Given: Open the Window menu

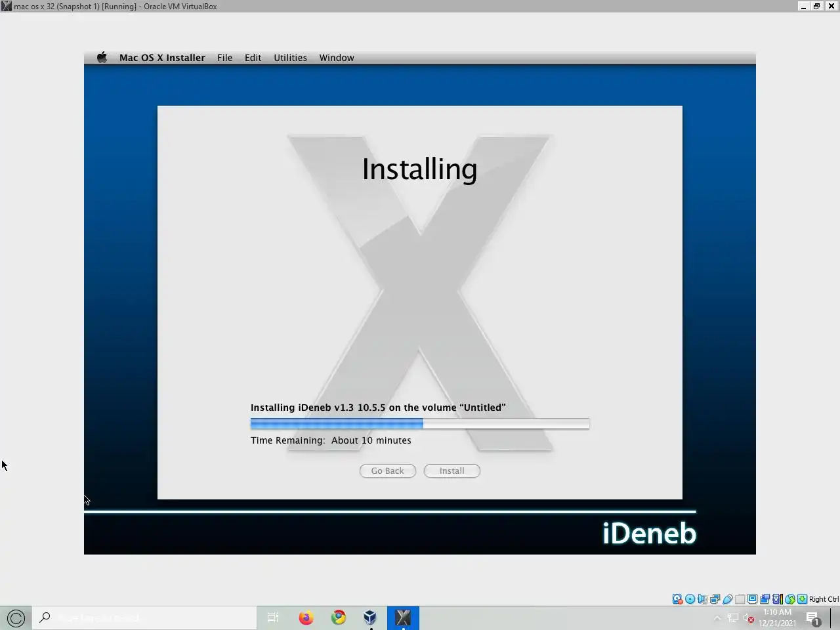Looking at the screenshot, I should (337, 58).
